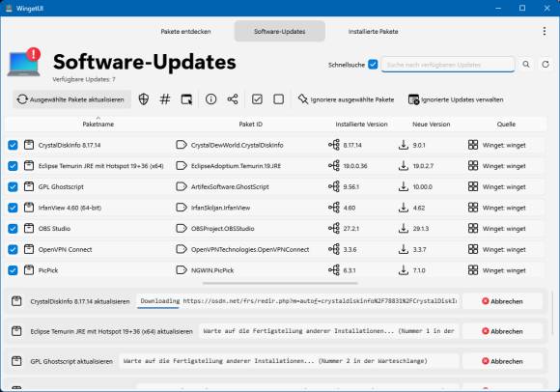The width and height of the screenshot is (560, 392).
Task: Click OpenVPNTechnologies.OpenVPNConnect package ID
Action: (x=250, y=249)
